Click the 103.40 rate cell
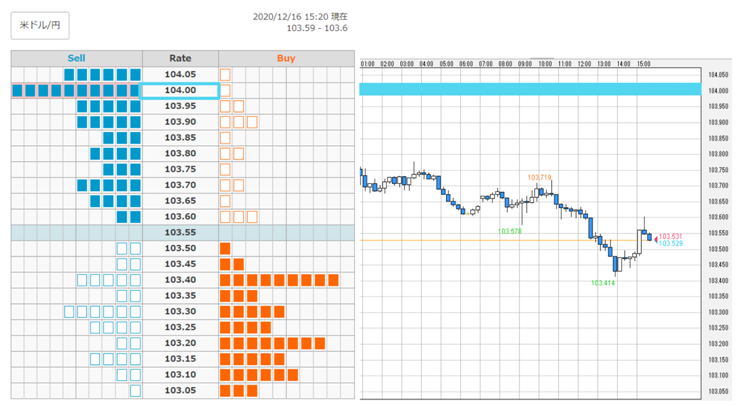The width and height of the screenshot is (740, 406). coord(180,280)
